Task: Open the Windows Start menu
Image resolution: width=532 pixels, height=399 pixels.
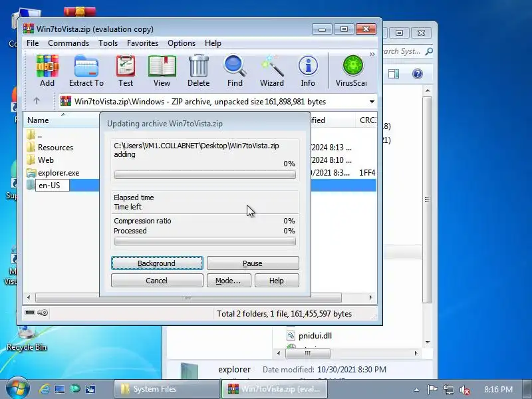Action: click(17, 388)
